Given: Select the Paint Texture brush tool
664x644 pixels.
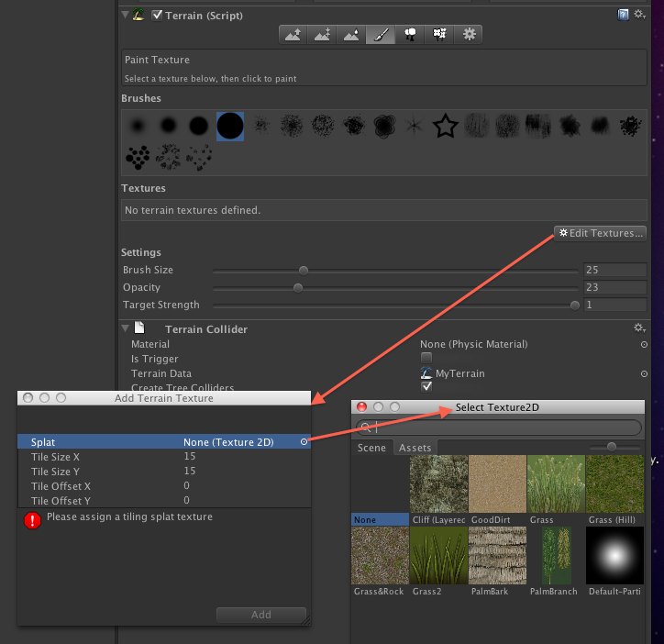Looking at the screenshot, I should click(x=381, y=35).
